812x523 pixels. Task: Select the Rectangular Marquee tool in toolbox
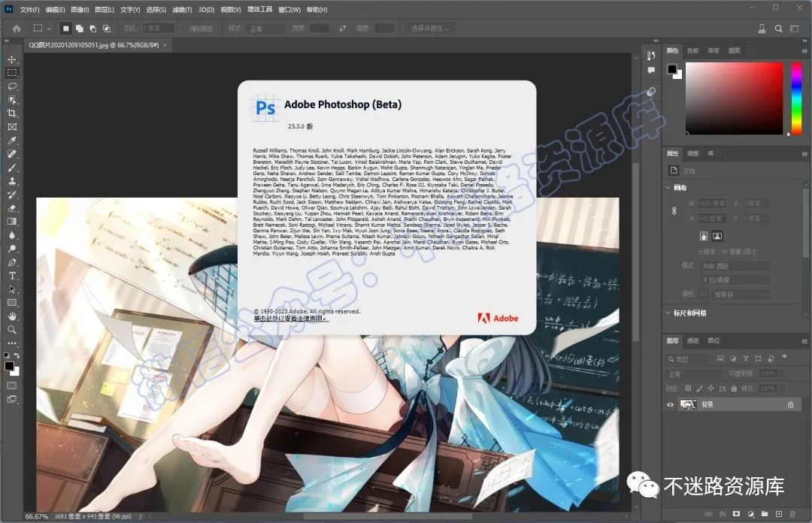coord(12,73)
